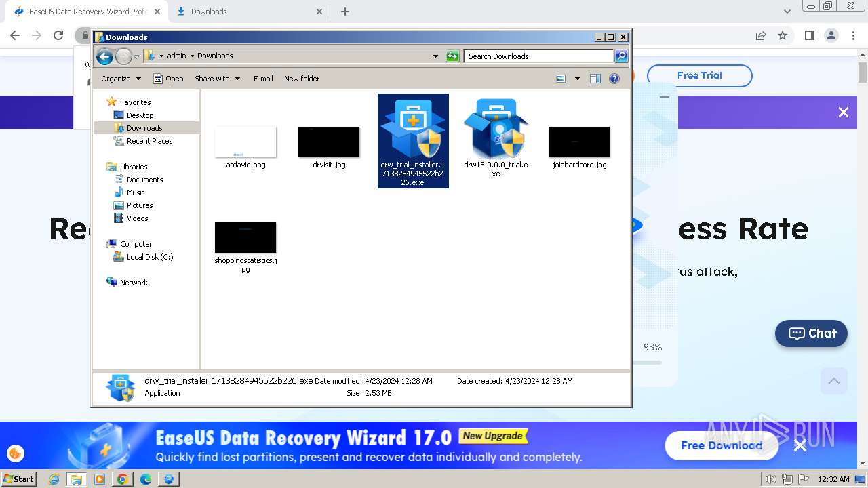Open Organize menu

point(121,79)
